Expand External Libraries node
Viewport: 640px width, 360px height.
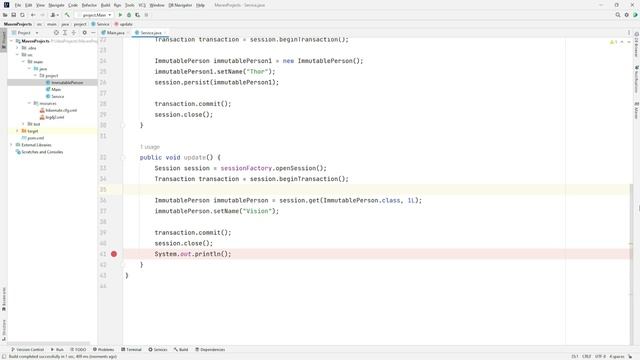(11, 145)
